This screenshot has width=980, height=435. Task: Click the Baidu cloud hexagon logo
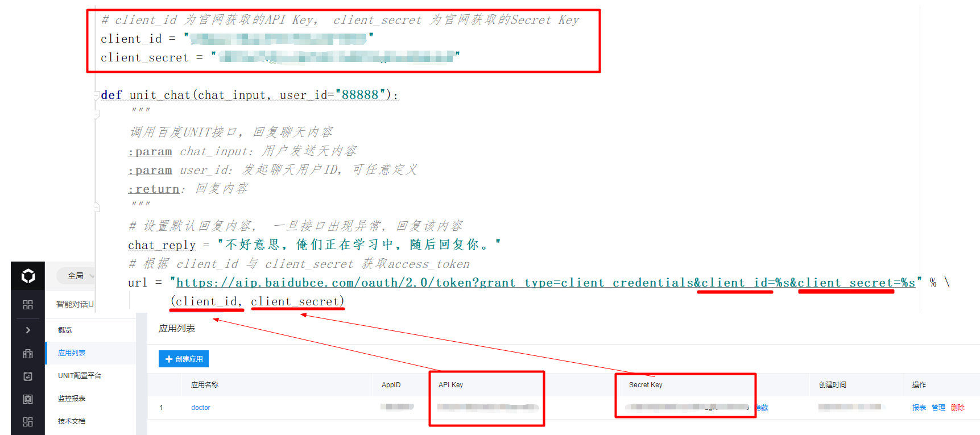(x=28, y=276)
